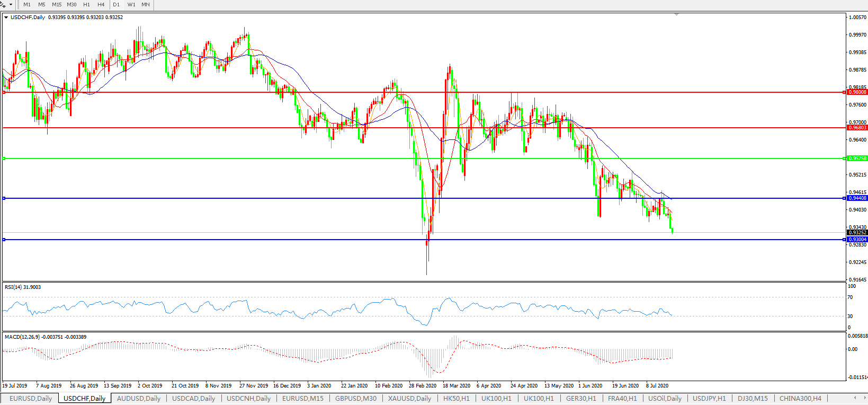Click the chart shift triangle marker
The image size is (868, 405).
click(x=676, y=14)
